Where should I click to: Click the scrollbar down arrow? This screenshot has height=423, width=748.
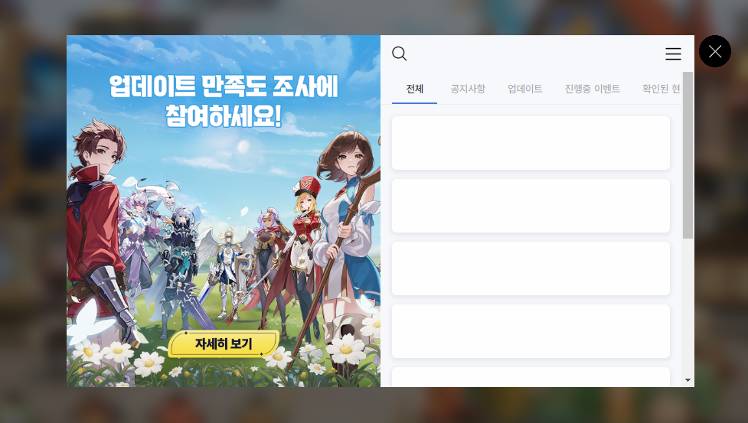coord(687,380)
